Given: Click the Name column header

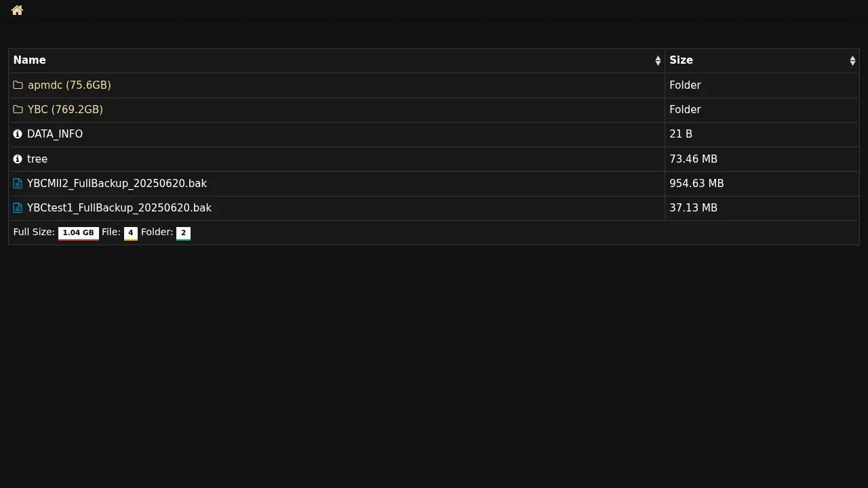Looking at the screenshot, I should 30,60.
